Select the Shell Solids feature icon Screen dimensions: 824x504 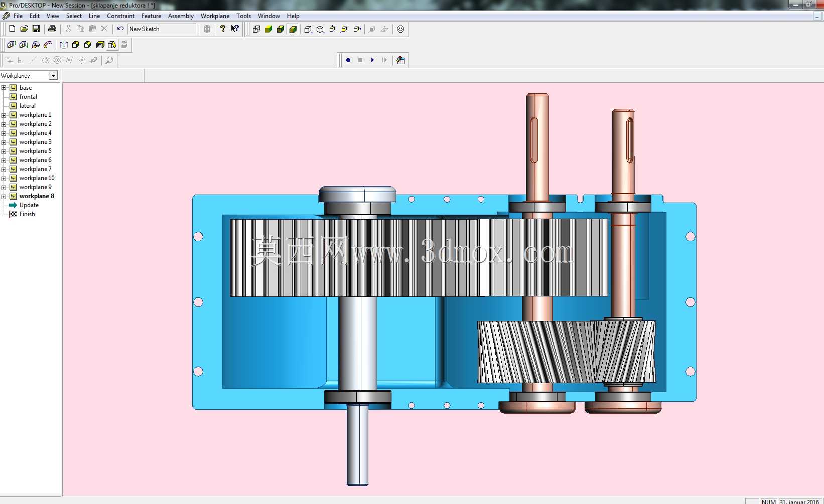pyautogui.click(x=100, y=45)
